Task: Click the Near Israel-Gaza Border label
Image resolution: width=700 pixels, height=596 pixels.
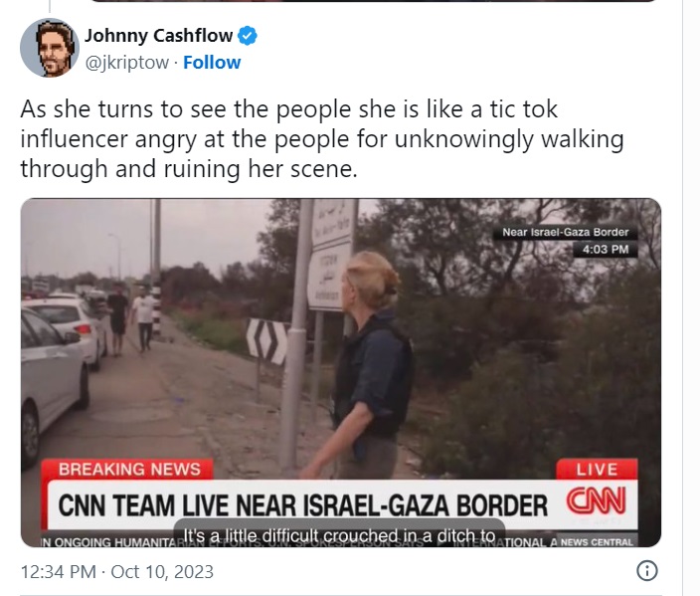Action: coord(565,232)
